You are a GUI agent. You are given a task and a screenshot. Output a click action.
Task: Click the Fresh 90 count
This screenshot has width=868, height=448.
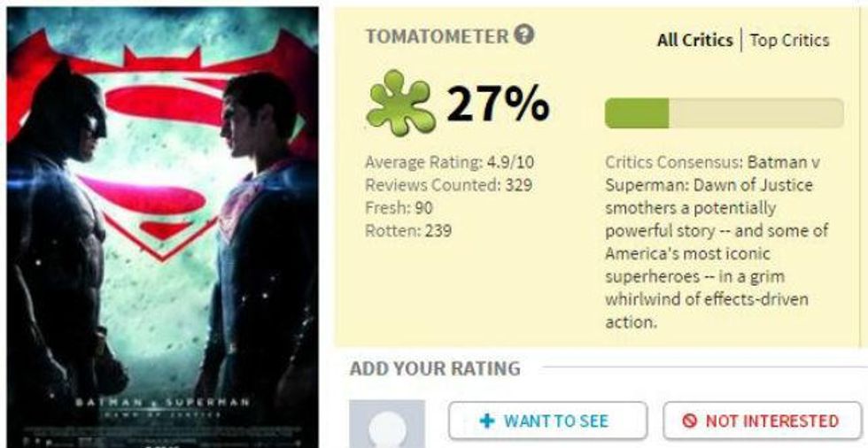[x=399, y=207]
